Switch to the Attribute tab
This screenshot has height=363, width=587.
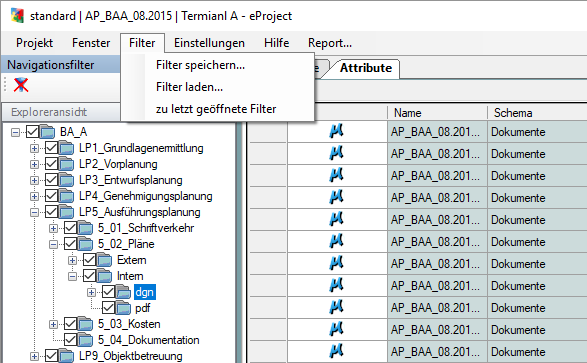[x=366, y=68]
